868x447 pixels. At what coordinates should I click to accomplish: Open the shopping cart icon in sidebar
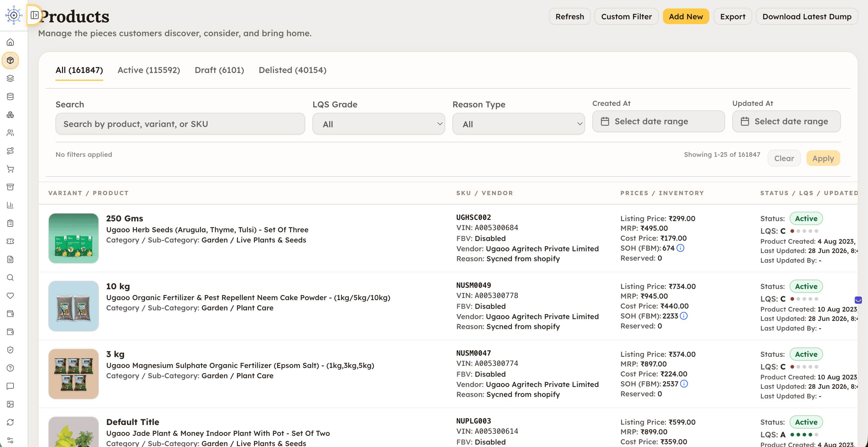point(11,169)
